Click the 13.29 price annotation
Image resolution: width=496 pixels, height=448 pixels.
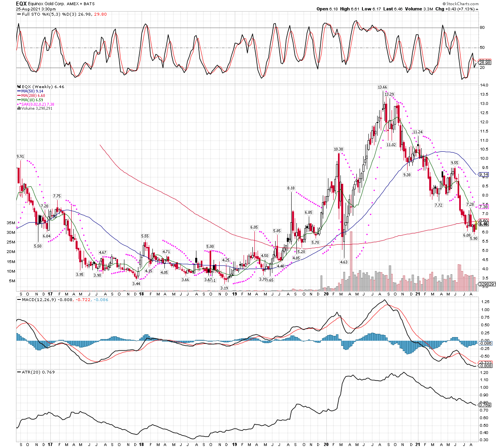click(389, 94)
